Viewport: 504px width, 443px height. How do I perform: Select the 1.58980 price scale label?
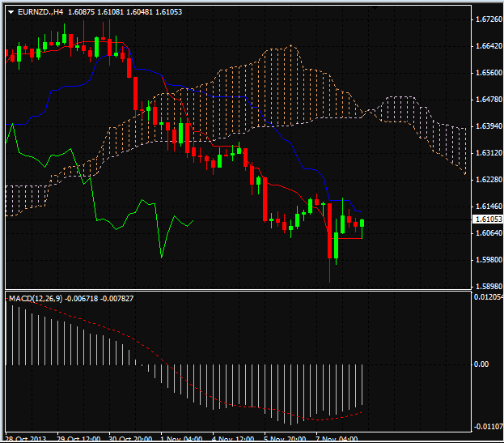489,287
